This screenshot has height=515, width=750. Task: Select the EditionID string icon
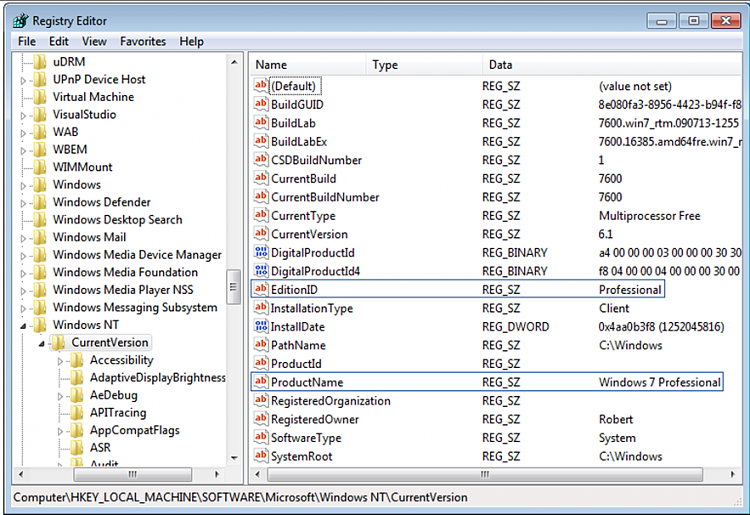261,289
